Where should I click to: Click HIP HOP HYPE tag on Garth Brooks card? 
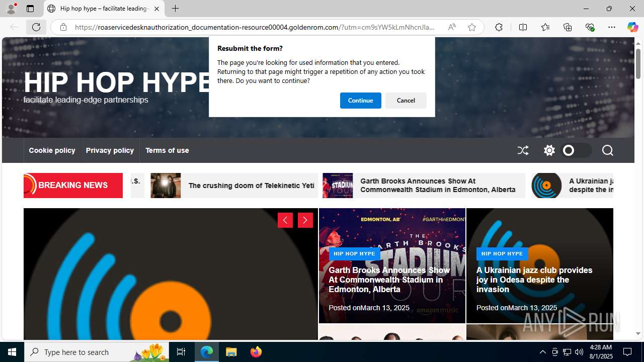coord(354,254)
